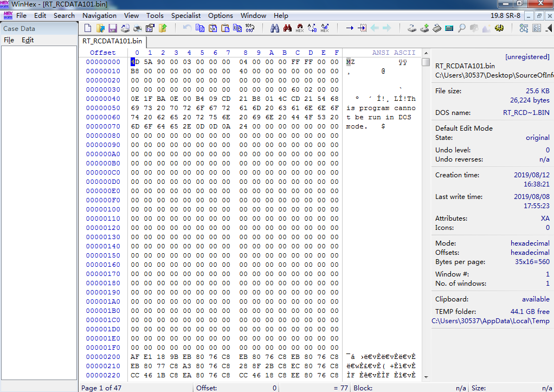Open Case Data panel File menu
Screen dimensions: 554x392
pyautogui.click(x=9, y=40)
